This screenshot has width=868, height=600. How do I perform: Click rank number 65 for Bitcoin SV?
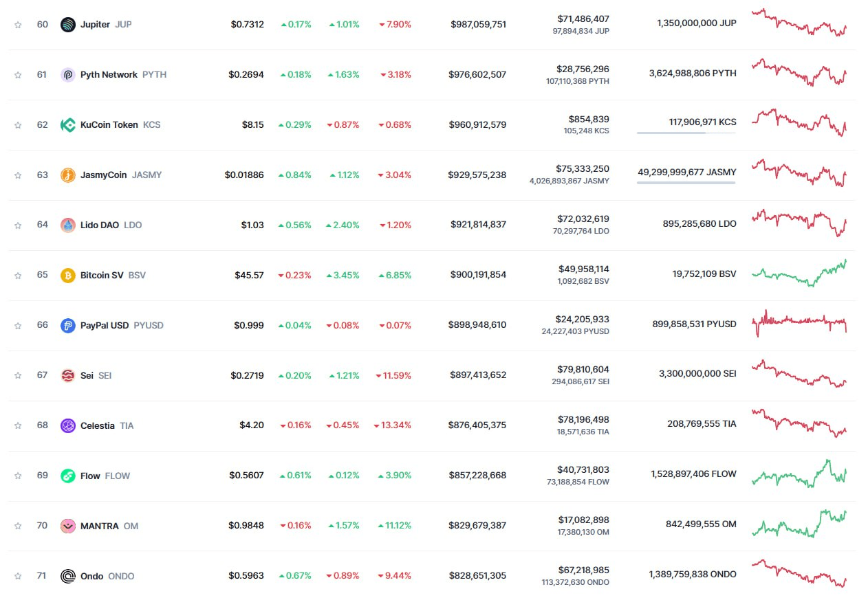(x=43, y=275)
